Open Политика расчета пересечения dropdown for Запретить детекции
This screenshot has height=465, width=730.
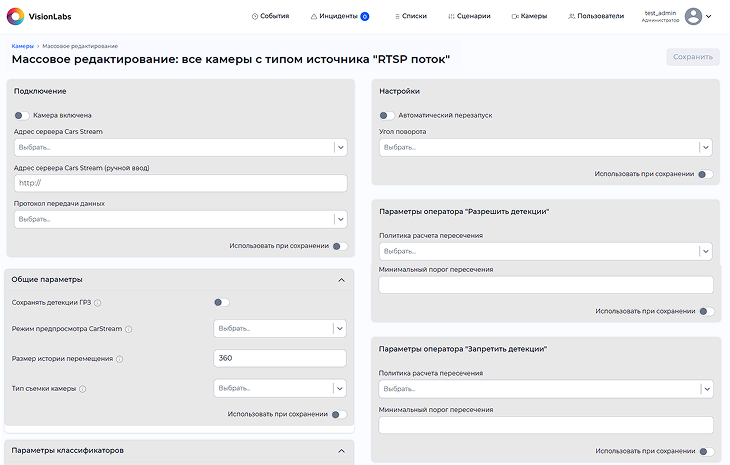[x=546, y=389]
